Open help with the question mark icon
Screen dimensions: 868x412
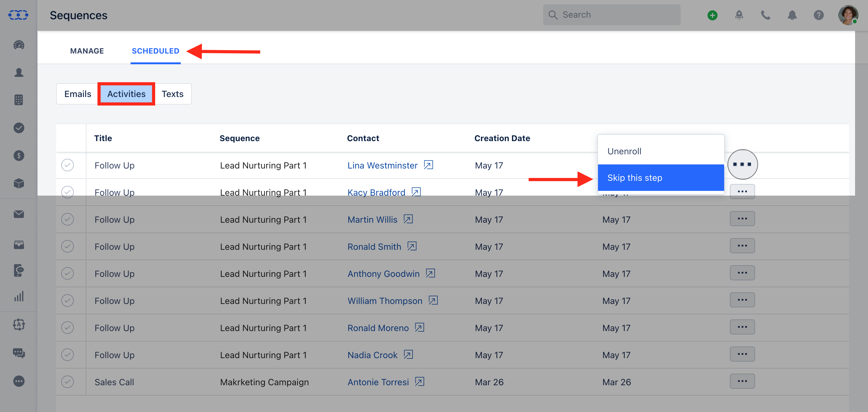click(819, 15)
